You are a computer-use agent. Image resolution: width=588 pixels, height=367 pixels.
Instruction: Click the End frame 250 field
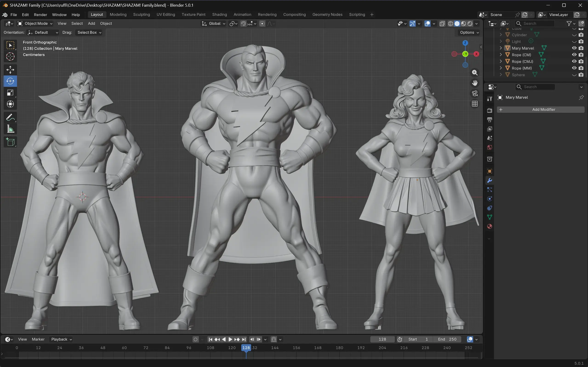pos(447,339)
